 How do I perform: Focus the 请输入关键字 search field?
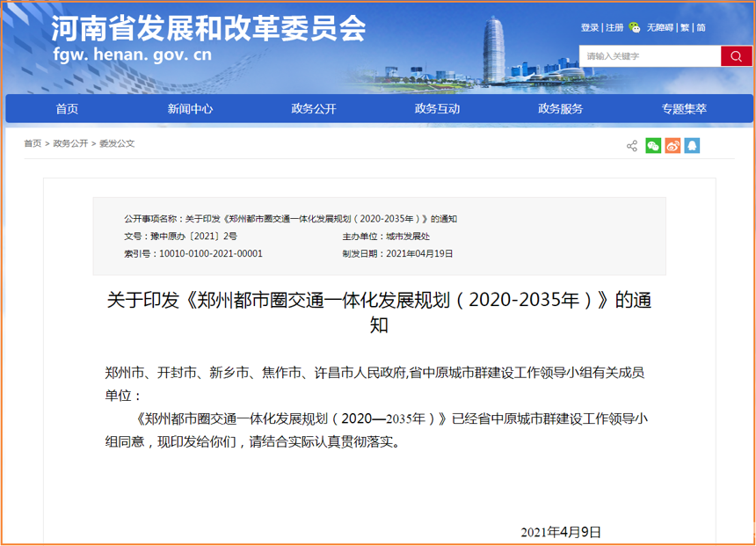650,56
